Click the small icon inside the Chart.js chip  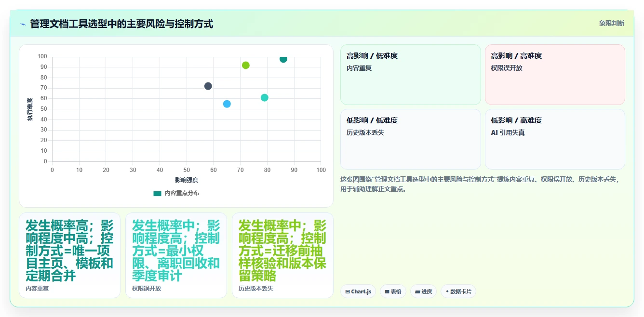coord(348,292)
